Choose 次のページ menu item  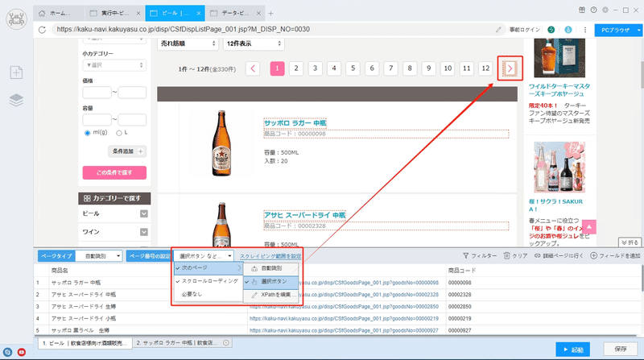(208, 268)
